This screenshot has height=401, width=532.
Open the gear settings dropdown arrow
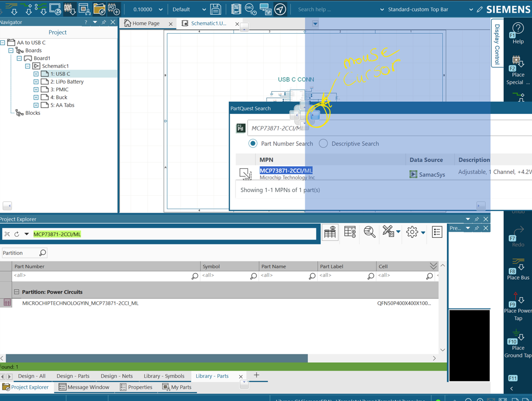click(x=423, y=232)
